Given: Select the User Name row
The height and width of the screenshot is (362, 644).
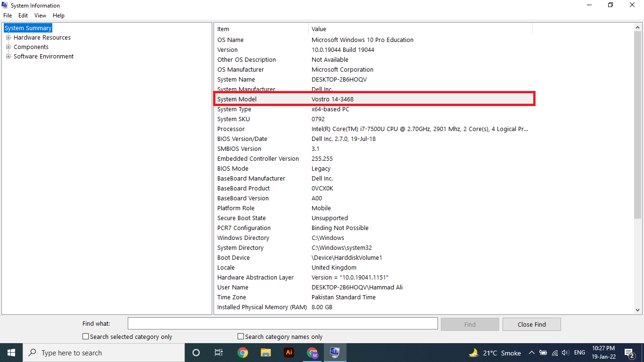Looking at the screenshot, I should [374, 288].
